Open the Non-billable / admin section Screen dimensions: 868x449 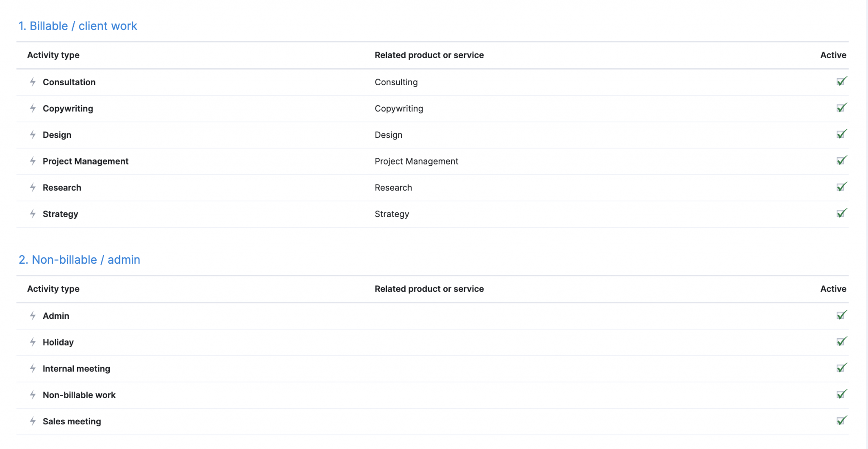pos(80,259)
